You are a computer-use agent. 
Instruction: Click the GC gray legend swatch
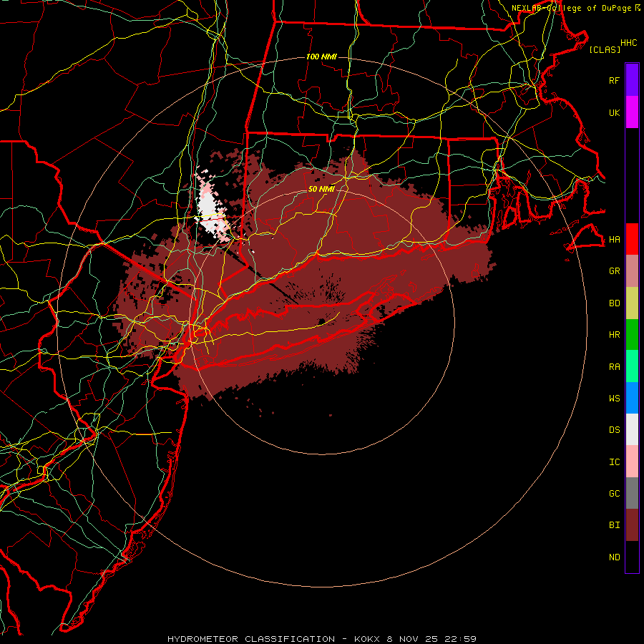click(x=632, y=493)
